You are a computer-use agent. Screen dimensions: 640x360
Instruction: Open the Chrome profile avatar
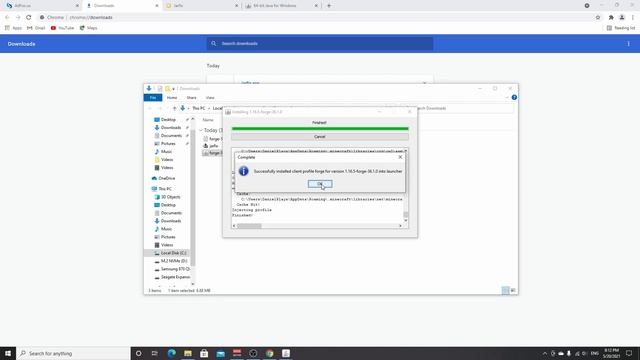(x=622, y=17)
